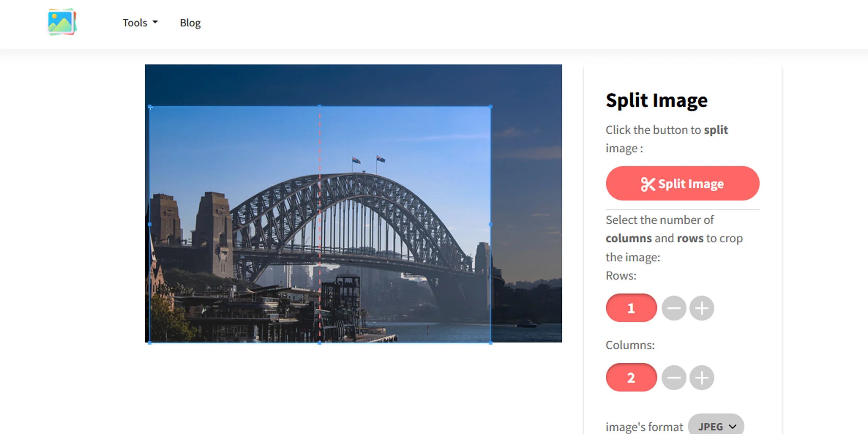Viewport: 868px width, 434px height.
Task: Click the red dashed split divider line
Action: click(320, 224)
